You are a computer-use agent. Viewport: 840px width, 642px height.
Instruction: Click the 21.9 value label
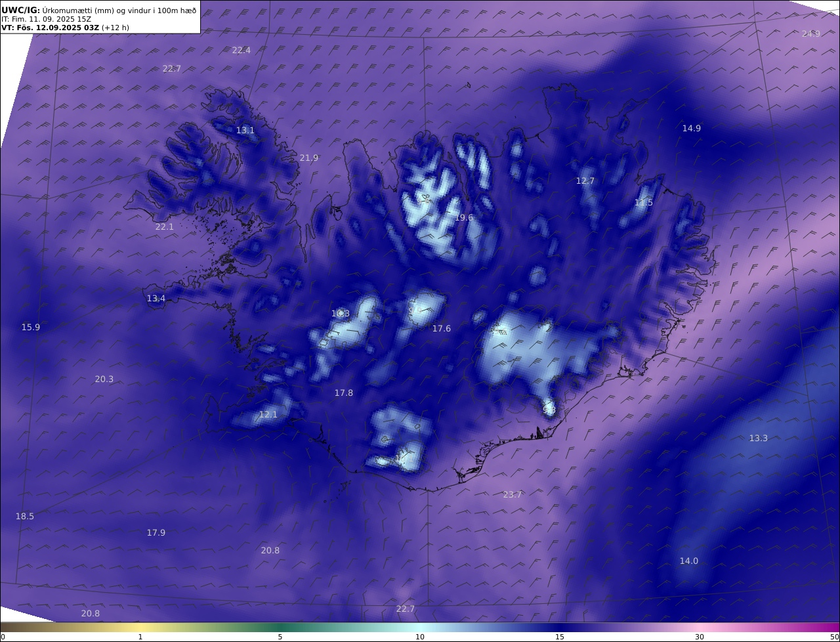pyautogui.click(x=309, y=158)
